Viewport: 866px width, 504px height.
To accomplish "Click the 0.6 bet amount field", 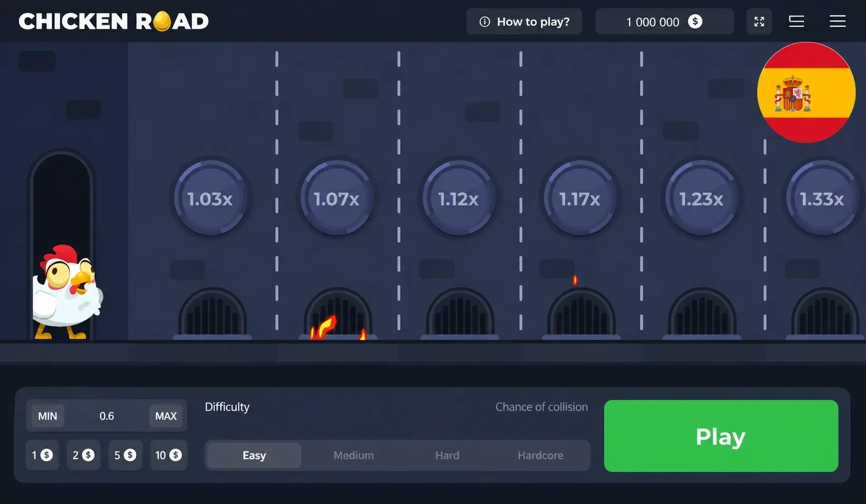I will 107,416.
